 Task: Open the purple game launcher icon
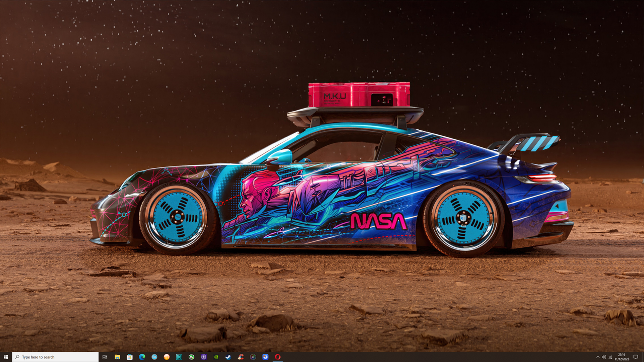203,357
